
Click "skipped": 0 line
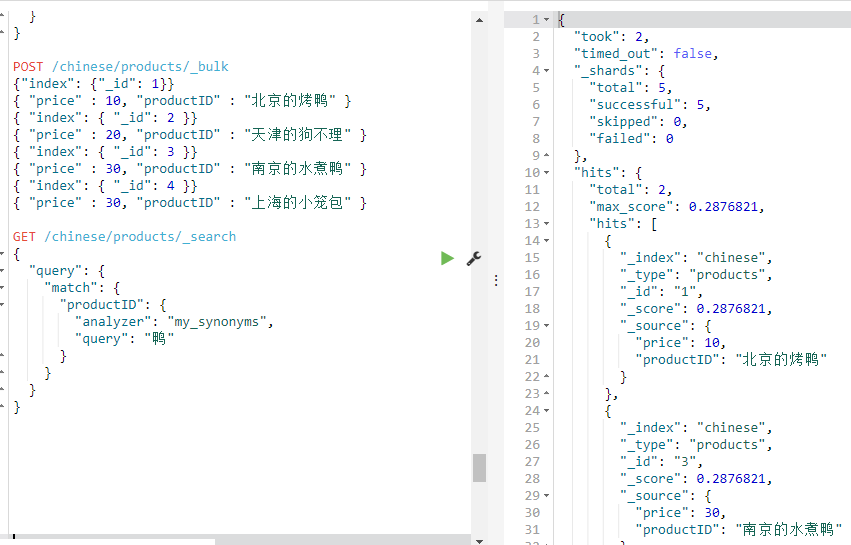[638, 122]
